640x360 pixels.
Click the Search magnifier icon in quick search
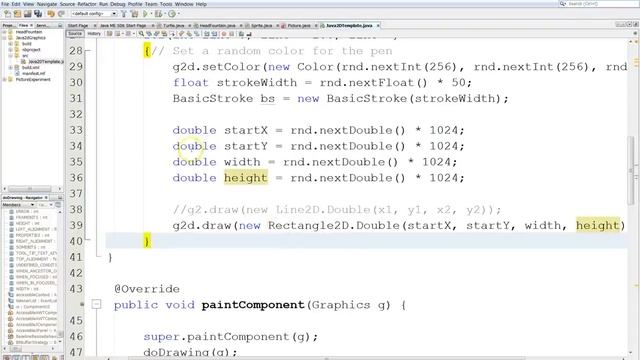563,4
